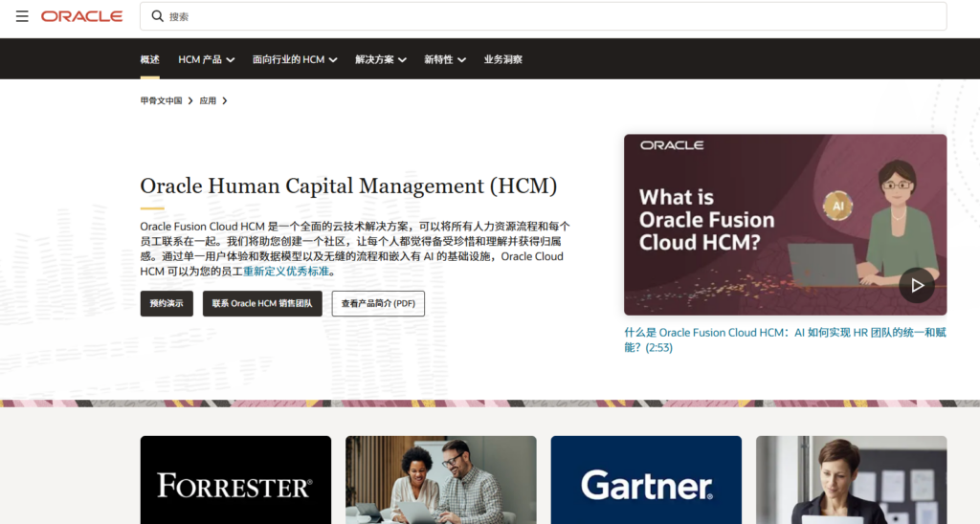Open the Gartner card

tap(646, 480)
